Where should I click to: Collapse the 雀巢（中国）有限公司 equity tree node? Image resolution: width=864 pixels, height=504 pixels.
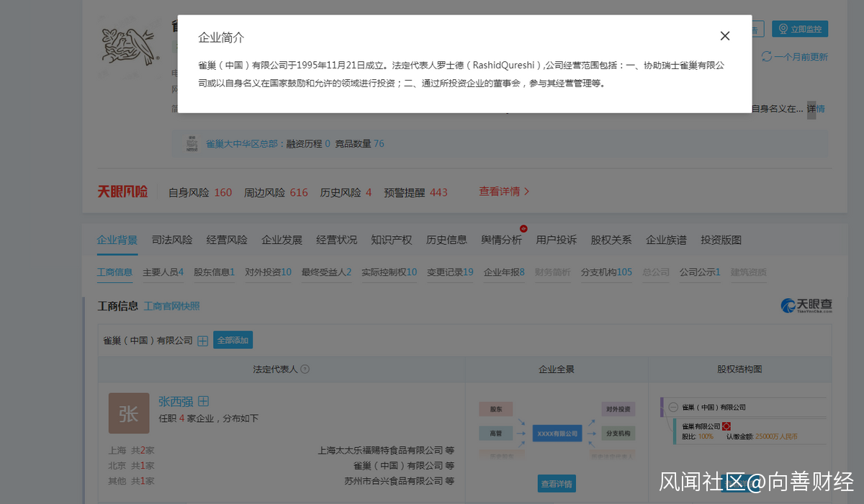point(673,408)
